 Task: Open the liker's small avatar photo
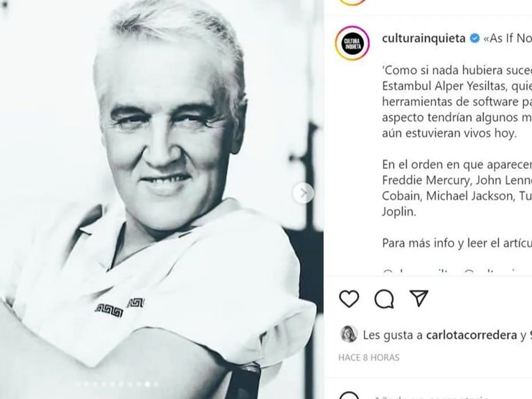[x=348, y=334]
